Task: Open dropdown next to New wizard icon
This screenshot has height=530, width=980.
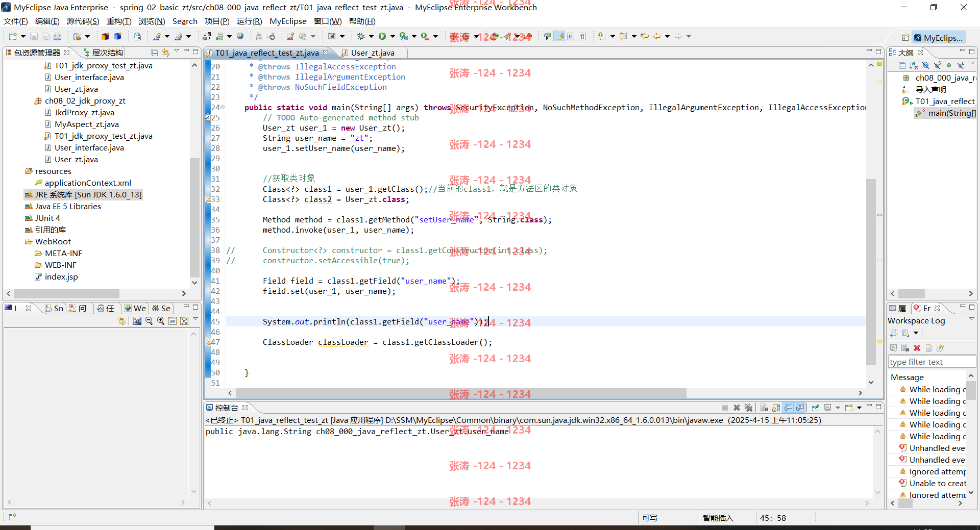Action: 23,36
